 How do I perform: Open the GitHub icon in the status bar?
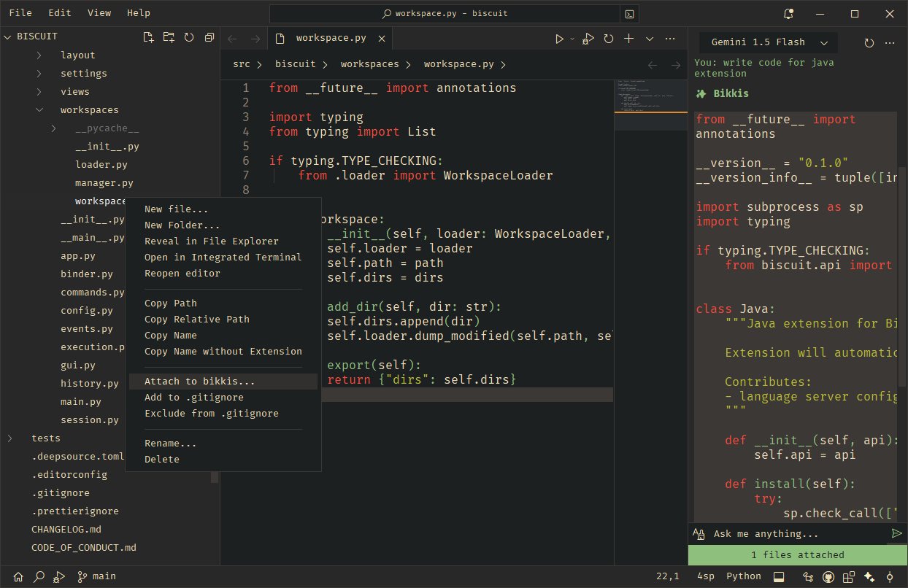(828, 576)
